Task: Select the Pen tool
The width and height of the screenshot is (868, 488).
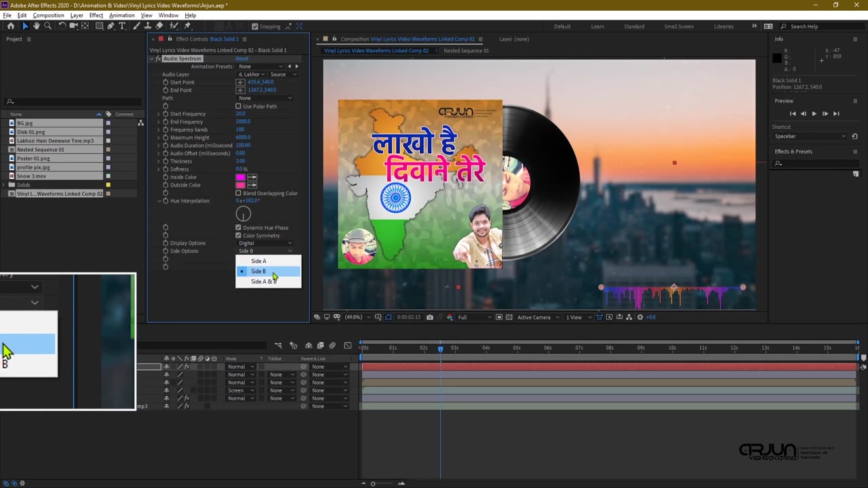Action: [x=111, y=26]
